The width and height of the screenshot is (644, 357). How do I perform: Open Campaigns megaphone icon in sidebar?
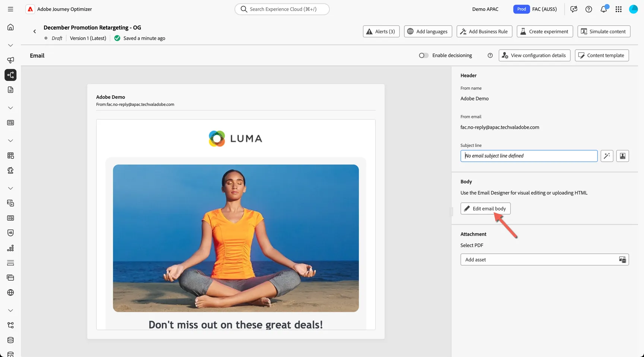pos(10,60)
